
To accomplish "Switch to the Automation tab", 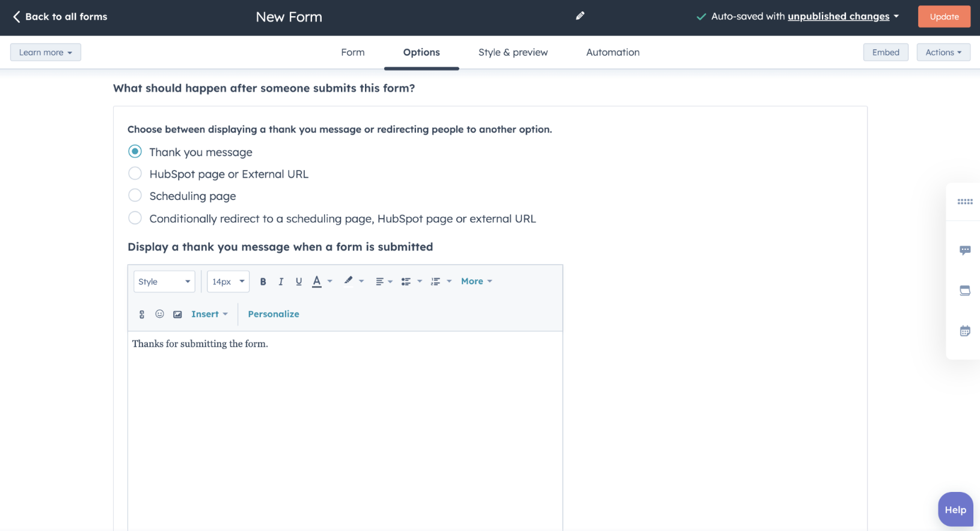I will pos(613,52).
